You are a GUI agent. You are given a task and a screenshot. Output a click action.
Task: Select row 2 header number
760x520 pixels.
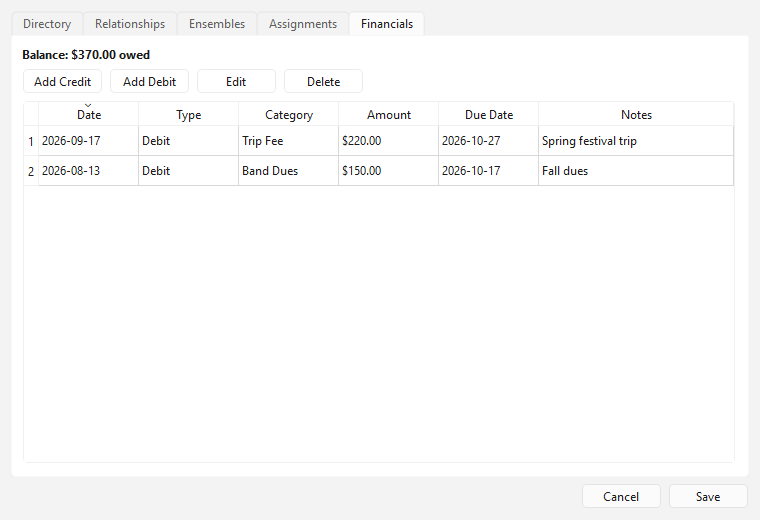[31, 171]
